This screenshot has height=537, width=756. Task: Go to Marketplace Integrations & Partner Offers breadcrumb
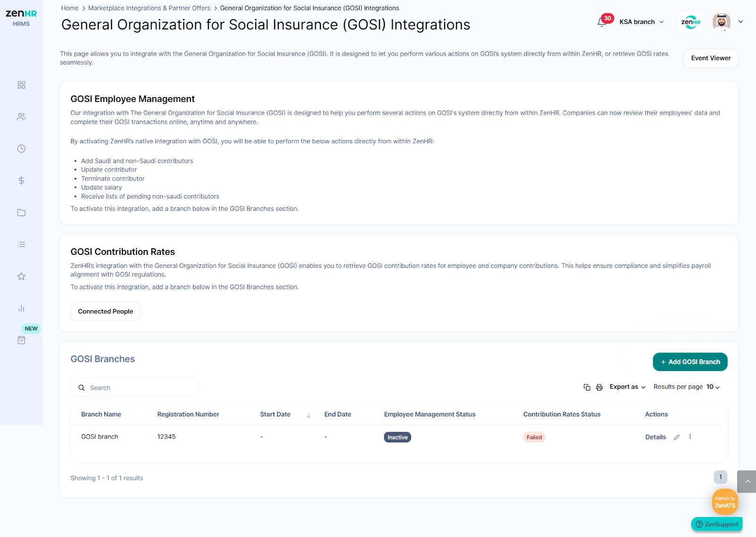pyautogui.click(x=149, y=8)
